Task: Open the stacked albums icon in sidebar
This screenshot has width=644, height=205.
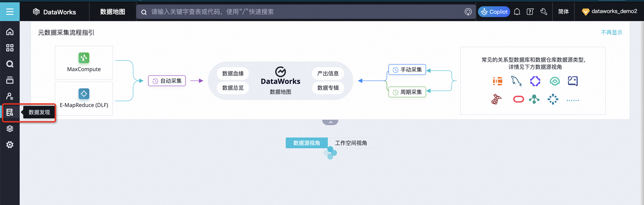Action: 10,80
